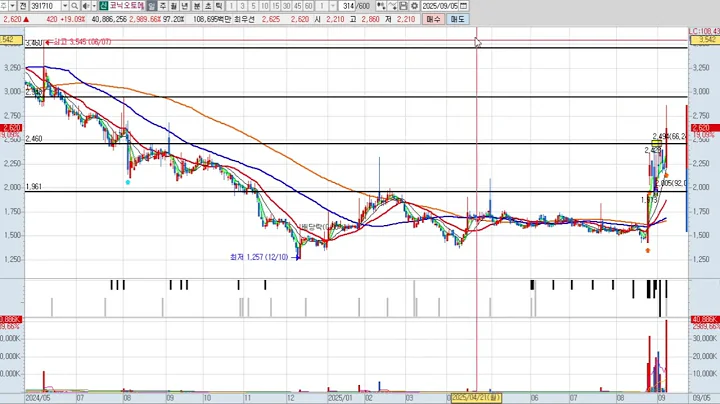Click the save chart disk icon
This screenshot has height=404, width=720.
pos(403,6)
